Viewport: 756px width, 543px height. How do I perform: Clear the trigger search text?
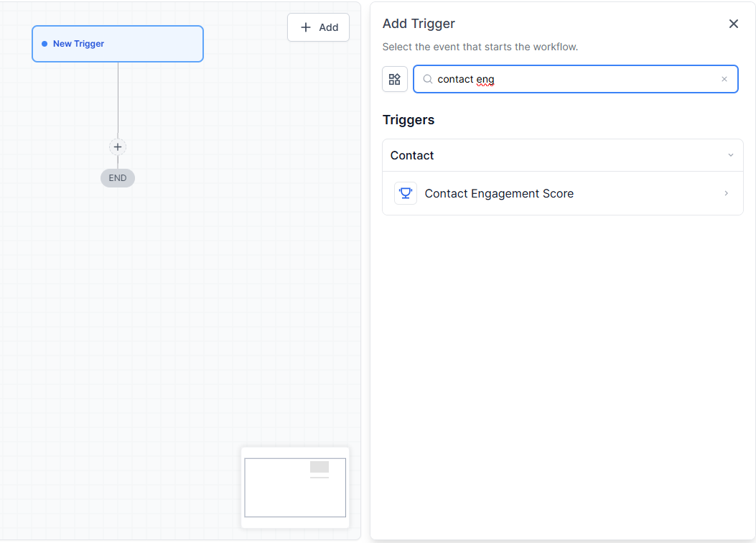point(724,79)
